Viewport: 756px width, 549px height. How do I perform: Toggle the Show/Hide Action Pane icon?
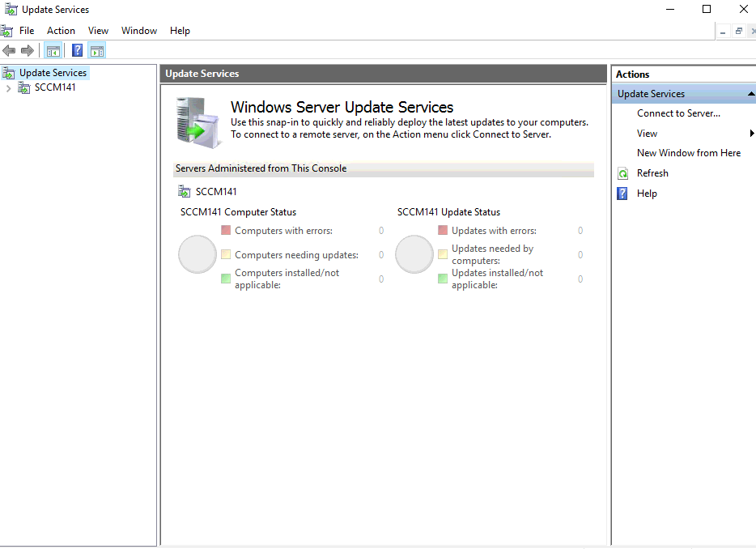[97, 51]
